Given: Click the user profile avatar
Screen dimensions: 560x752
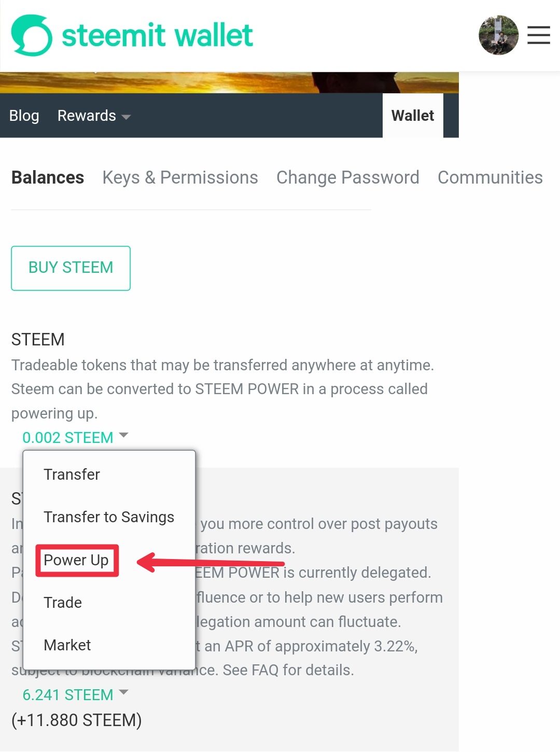Looking at the screenshot, I should (498, 35).
